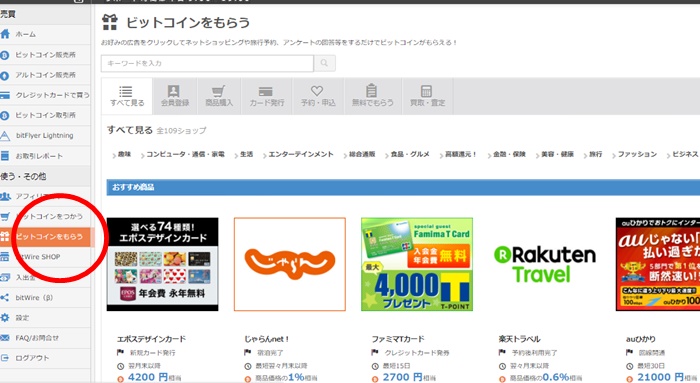The height and width of the screenshot is (383, 700).
Task: Select クレジットカードで買う in the sidebar
Action: (45, 95)
